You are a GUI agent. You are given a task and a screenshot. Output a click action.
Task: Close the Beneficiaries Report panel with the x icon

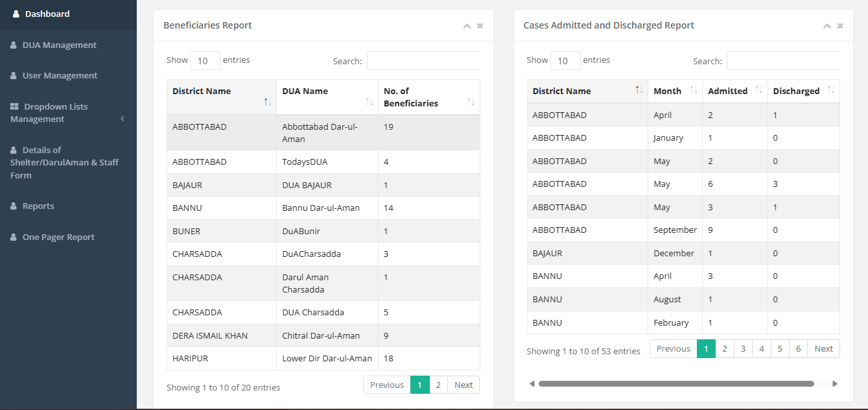(480, 25)
